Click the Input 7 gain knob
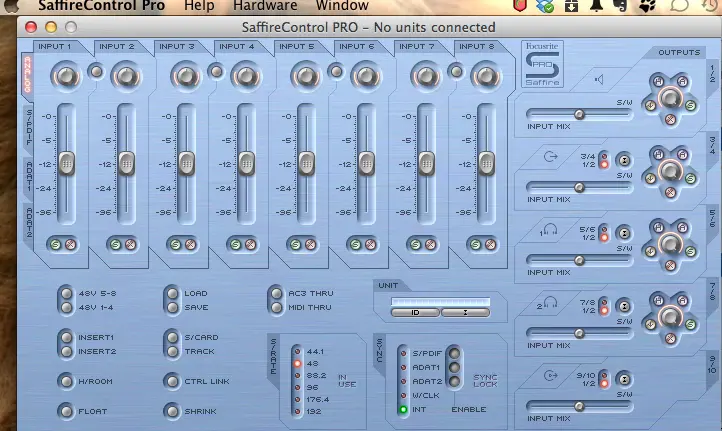The image size is (722, 431). [426, 76]
